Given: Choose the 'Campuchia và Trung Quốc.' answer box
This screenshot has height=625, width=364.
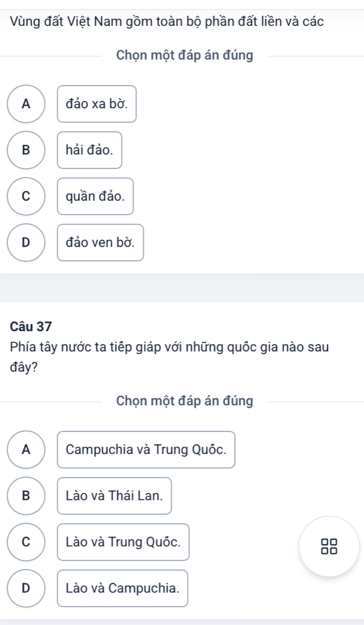Looking at the screenshot, I should coord(146,449).
